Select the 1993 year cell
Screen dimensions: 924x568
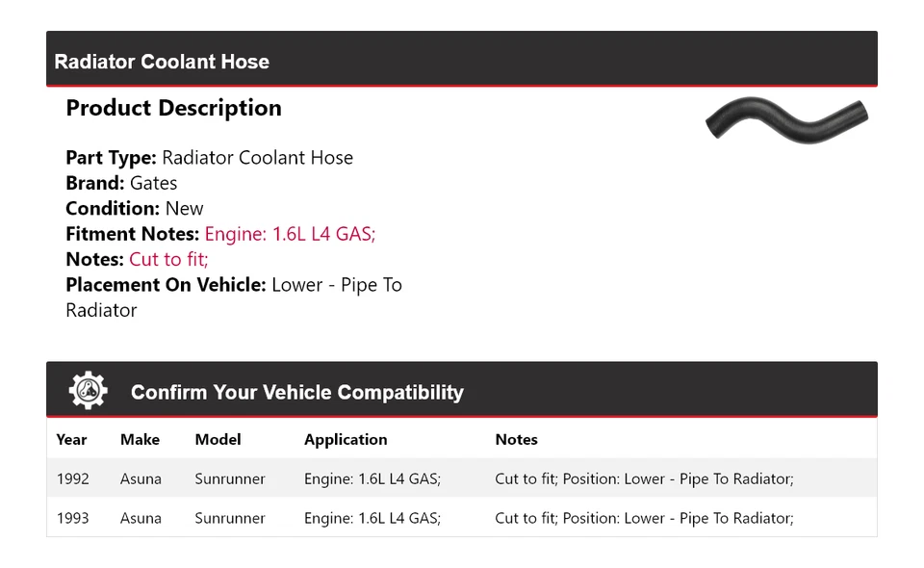pyautogui.click(x=72, y=518)
